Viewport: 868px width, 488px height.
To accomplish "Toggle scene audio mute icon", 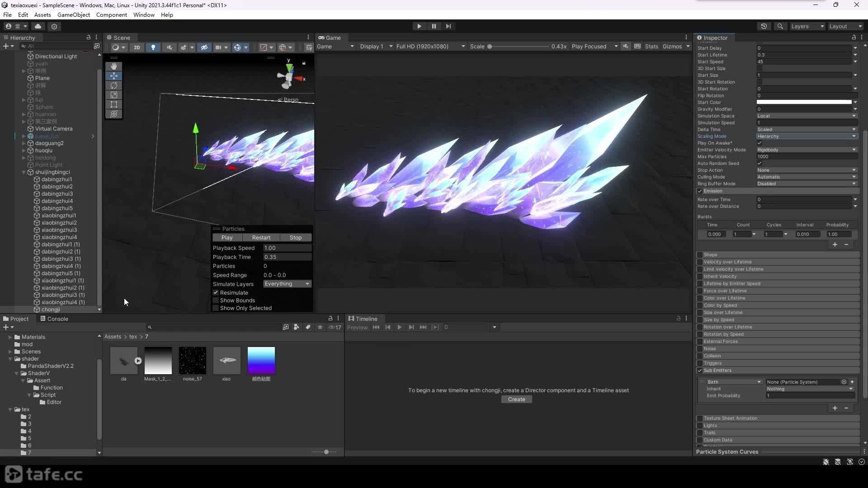I will coord(170,47).
